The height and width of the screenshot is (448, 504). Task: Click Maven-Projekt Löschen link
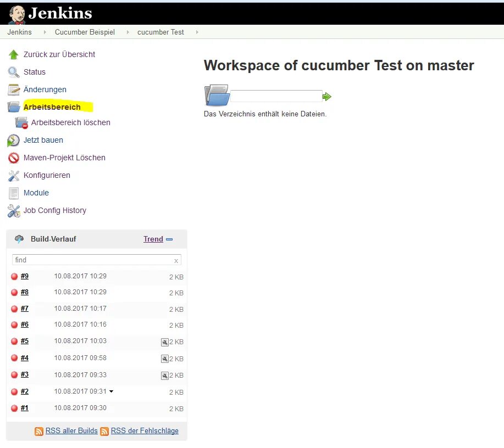65,158
